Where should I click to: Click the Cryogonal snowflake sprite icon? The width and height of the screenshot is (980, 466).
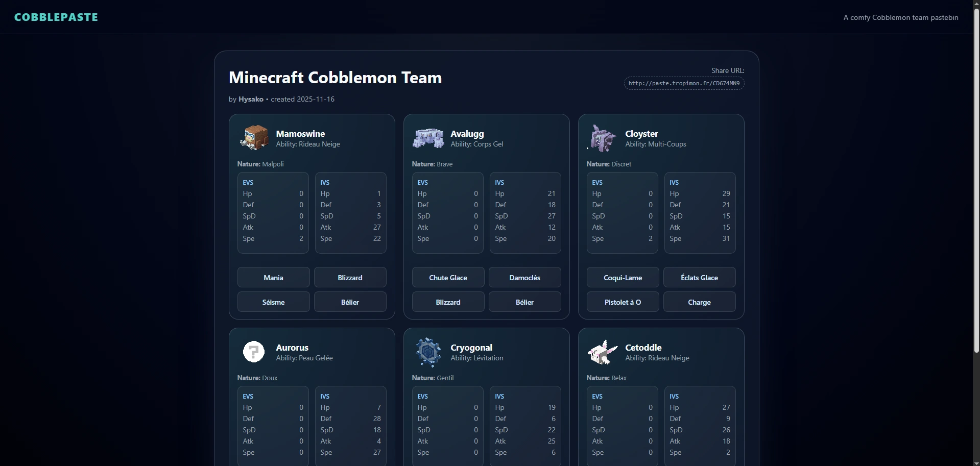point(428,352)
